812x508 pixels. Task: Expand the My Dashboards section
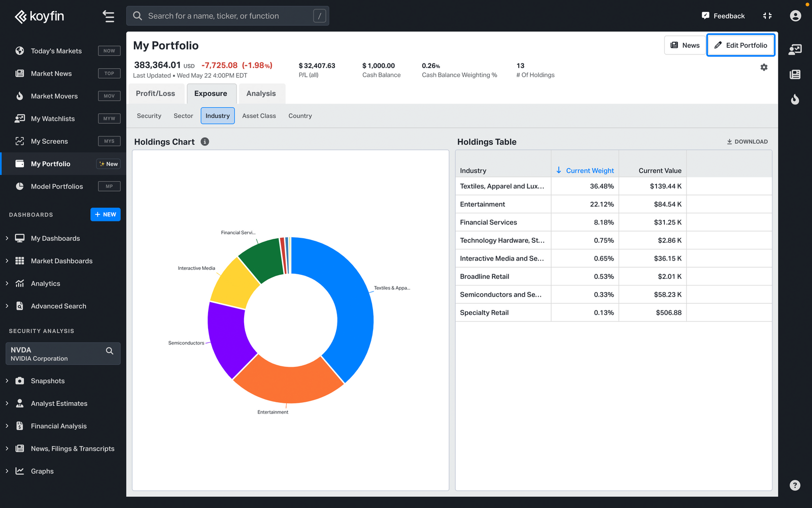pyautogui.click(x=55, y=238)
